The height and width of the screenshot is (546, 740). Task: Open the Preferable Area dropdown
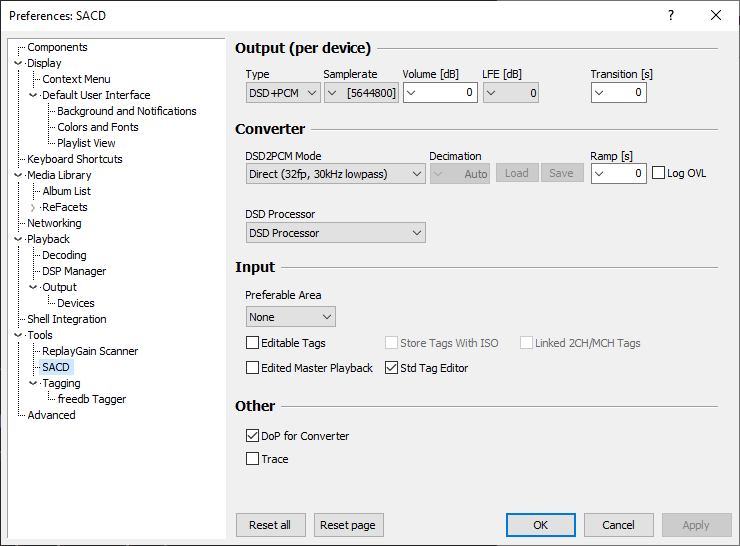(x=290, y=317)
